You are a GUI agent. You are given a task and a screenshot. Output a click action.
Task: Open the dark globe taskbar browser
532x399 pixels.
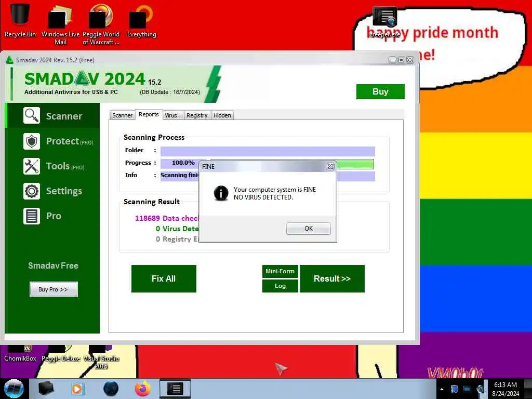(111, 389)
